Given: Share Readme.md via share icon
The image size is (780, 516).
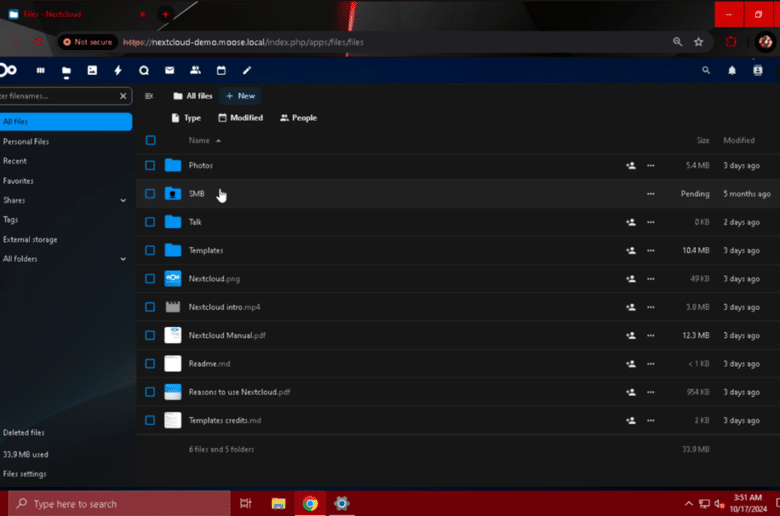Looking at the screenshot, I should point(631,364).
